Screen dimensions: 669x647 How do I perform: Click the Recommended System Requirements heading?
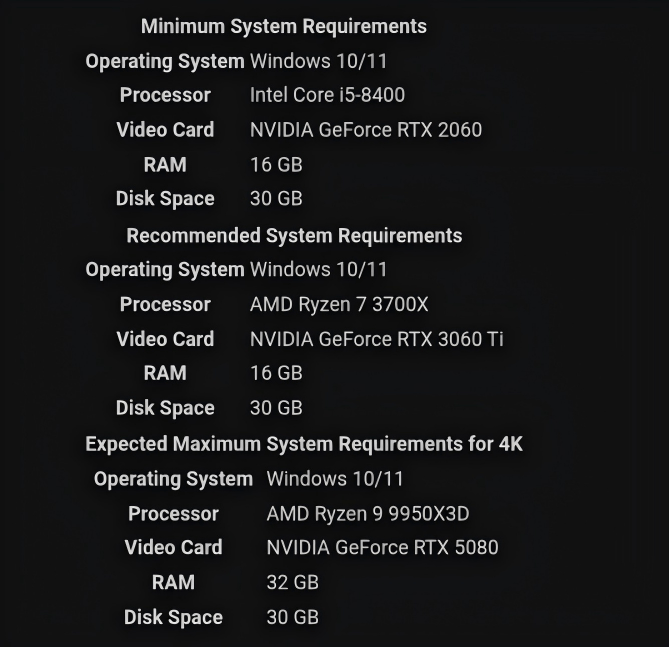(x=294, y=236)
